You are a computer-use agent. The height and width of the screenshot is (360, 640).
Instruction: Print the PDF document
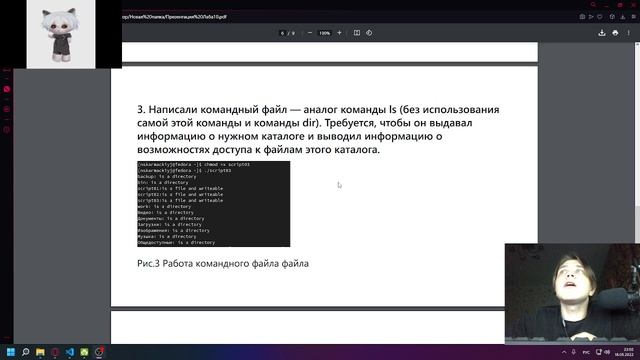tap(615, 33)
